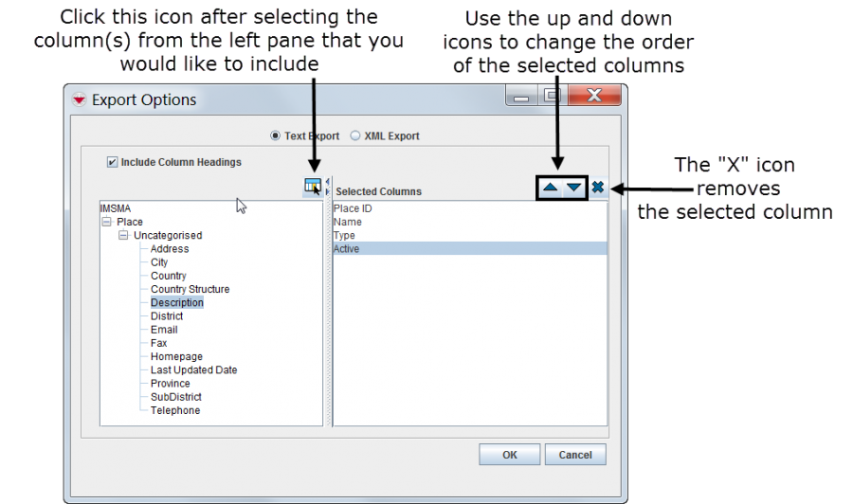Select Telephone in the column tree
853x504 pixels.
point(175,410)
